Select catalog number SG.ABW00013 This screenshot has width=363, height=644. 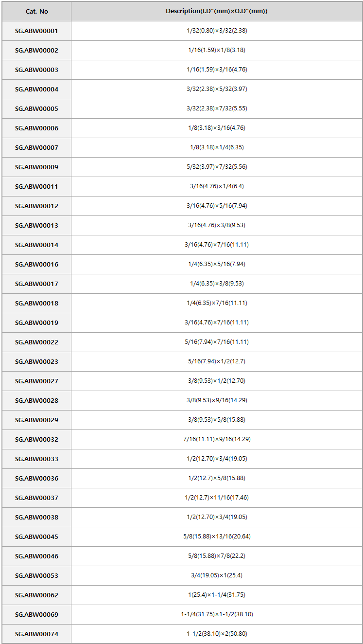(36, 225)
